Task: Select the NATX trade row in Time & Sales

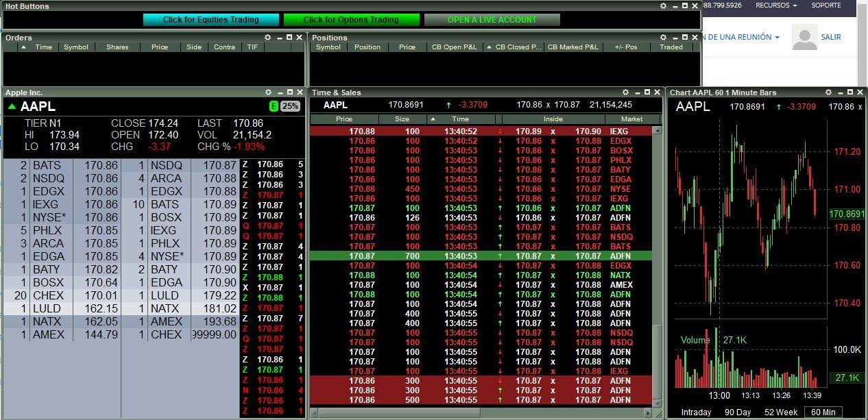Action: (x=481, y=275)
